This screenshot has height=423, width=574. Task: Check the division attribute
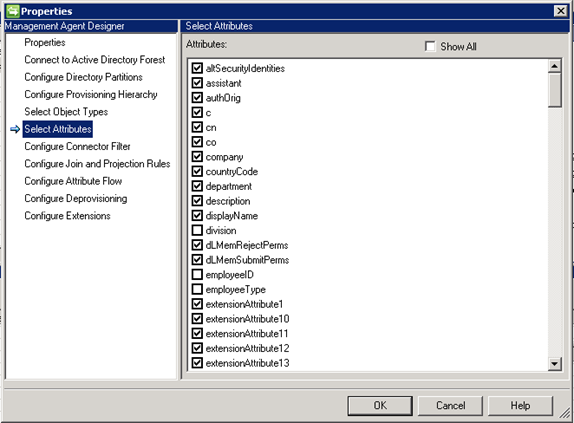click(x=197, y=230)
